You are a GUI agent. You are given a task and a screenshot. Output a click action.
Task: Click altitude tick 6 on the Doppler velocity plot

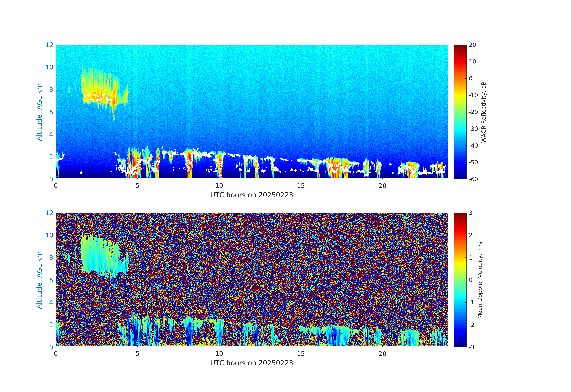coord(51,280)
